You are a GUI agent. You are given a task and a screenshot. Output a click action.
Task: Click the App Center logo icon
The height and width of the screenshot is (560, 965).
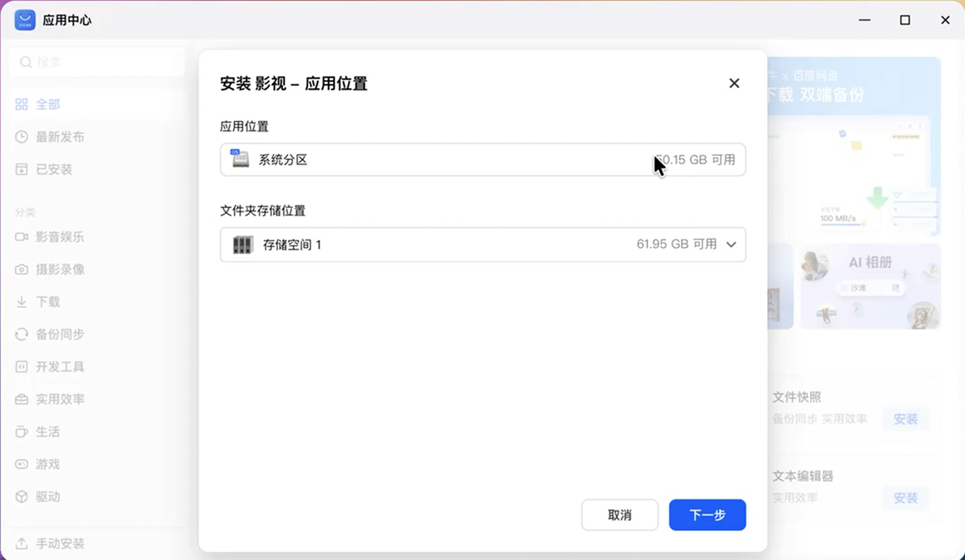(25, 20)
